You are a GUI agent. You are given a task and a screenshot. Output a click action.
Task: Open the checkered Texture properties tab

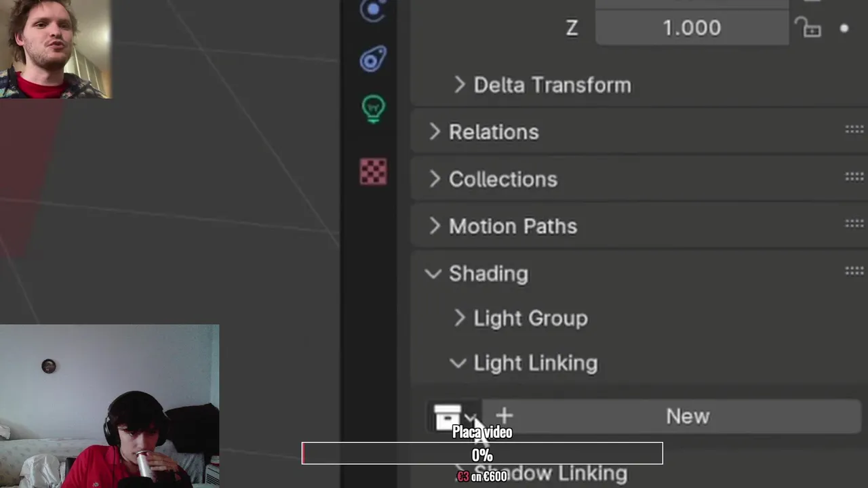point(373,171)
